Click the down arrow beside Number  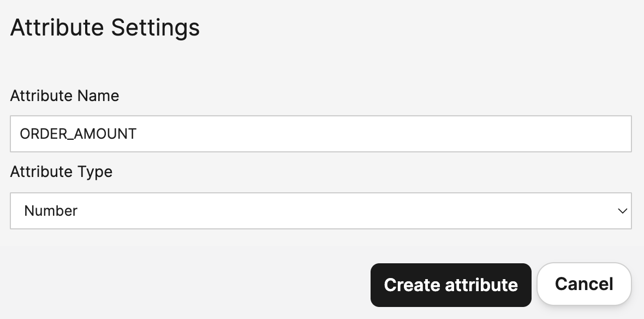click(622, 211)
